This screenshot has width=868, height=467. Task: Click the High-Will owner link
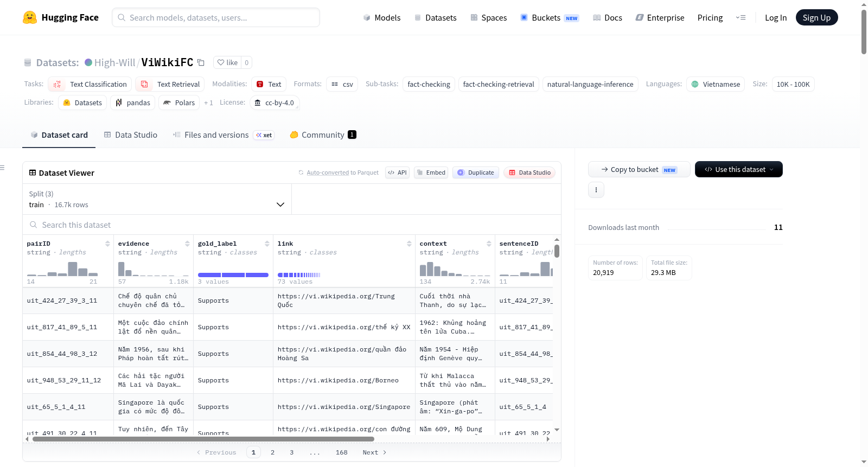click(114, 62)
